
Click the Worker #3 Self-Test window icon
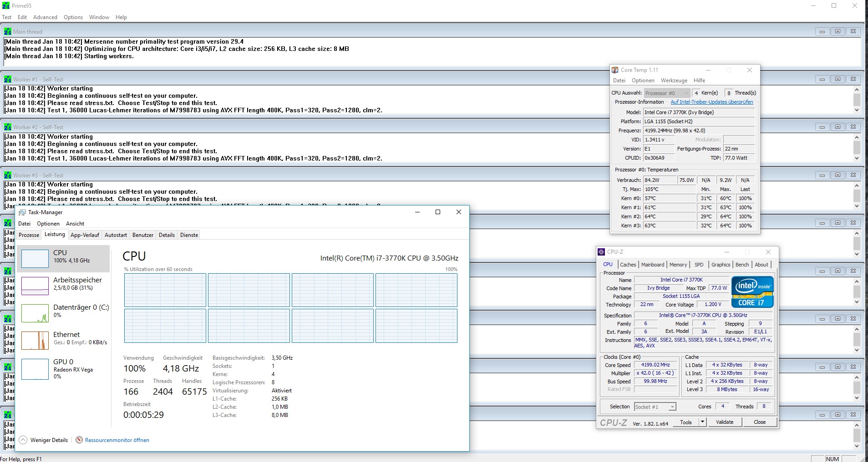click(8, 175)
